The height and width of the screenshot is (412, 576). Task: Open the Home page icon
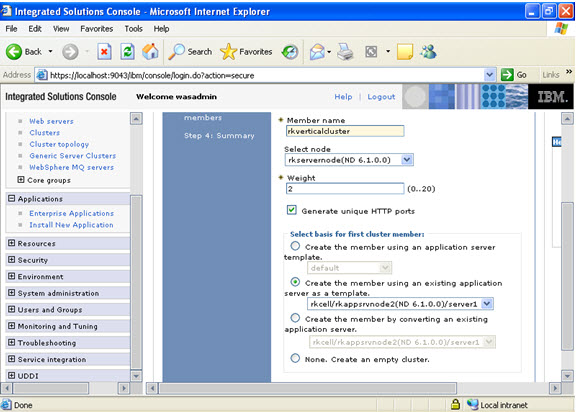coord(150,52)
